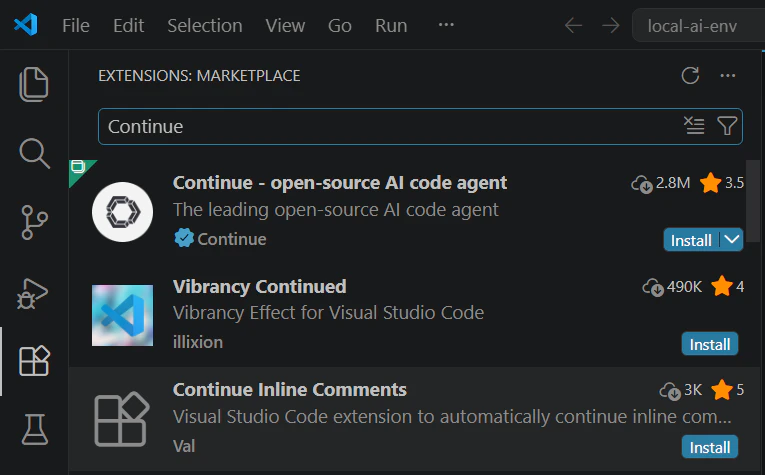Open 'Continue - open-source AI code agent' title
The height and width of the screenshot is (475, 765).
[340, 183]
